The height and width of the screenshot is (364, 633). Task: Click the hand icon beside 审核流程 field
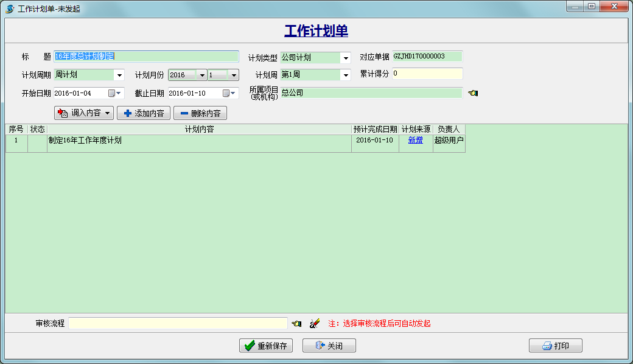(297, 324)
